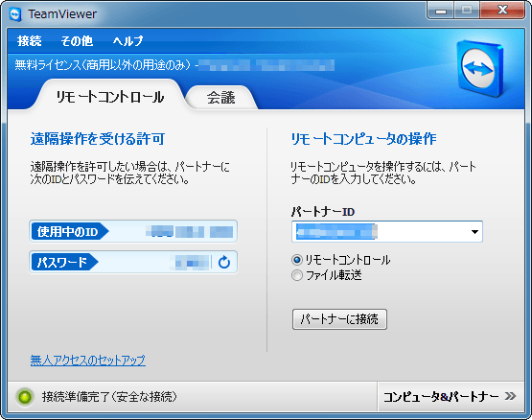Viewport: 532px width, 420px height.
Task: Click the パートナーに接続 button
Action: click(339, 319)
